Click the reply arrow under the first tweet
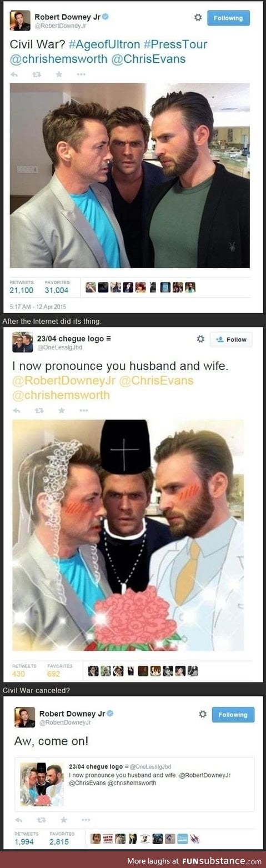266x868 pixels. pos(14,73)
